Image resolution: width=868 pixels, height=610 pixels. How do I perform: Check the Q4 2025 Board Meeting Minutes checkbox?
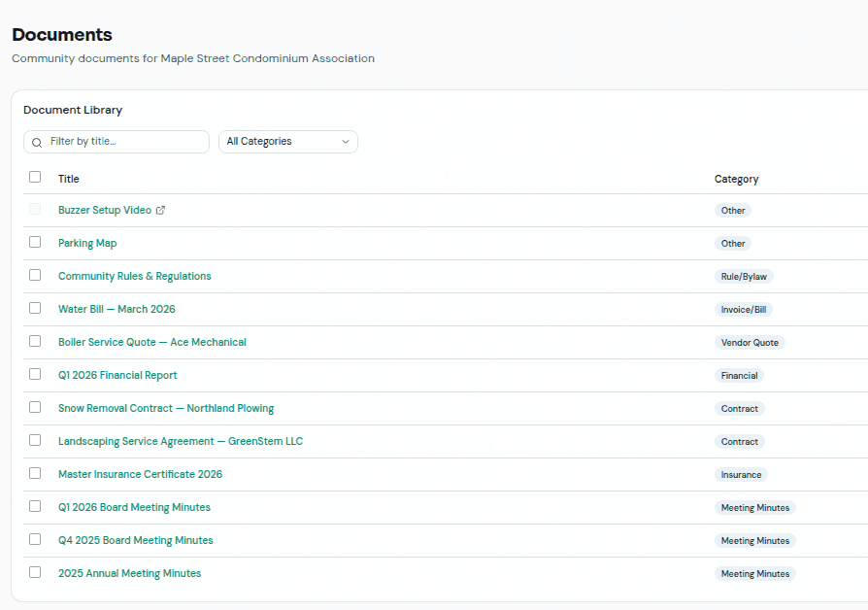35,539
